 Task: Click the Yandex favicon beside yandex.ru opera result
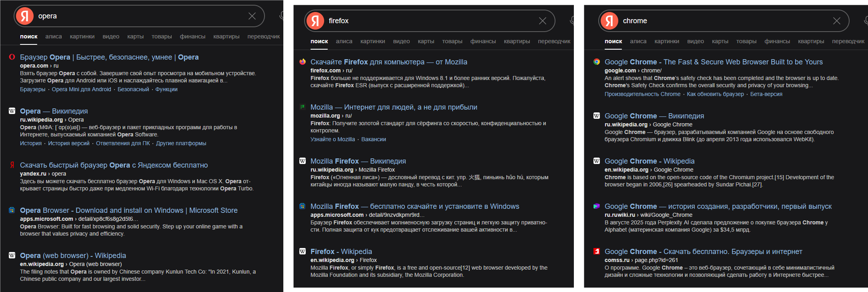coord(12,165)
